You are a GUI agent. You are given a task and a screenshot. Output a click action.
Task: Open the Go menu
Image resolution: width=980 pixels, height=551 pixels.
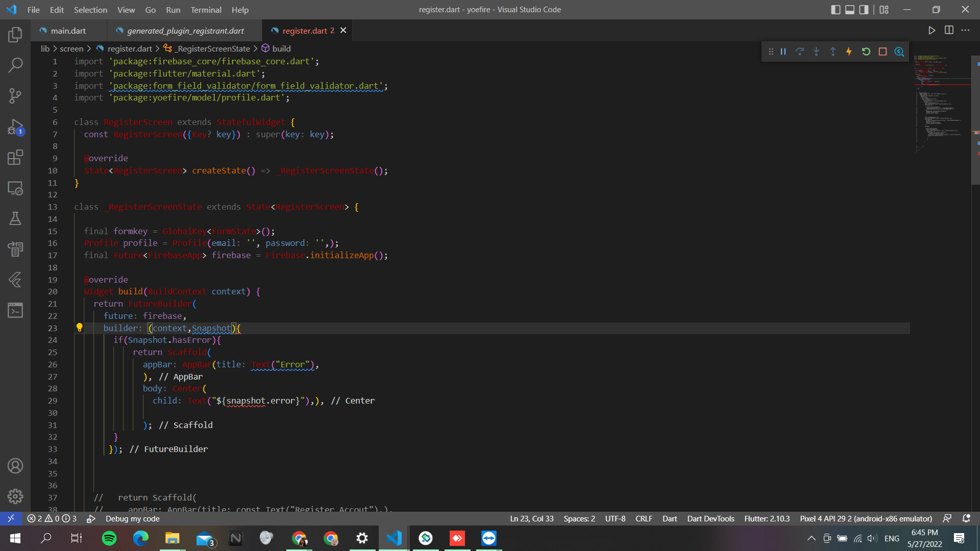pyautogui.click(x=150, y=10)
